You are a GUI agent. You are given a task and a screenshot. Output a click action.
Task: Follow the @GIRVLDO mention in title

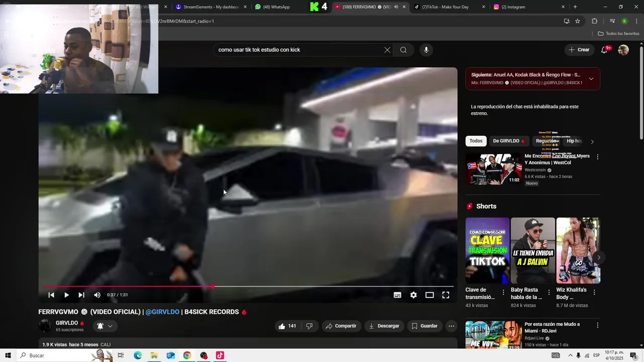pos(163,312)
